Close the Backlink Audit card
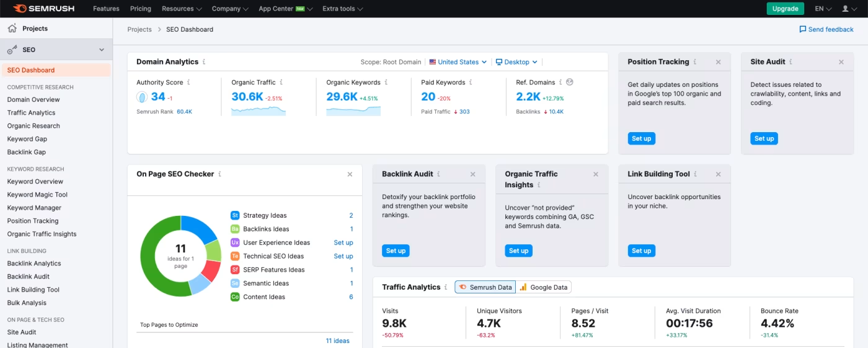Screen dimensions: 868x348 tap(472, 174)
